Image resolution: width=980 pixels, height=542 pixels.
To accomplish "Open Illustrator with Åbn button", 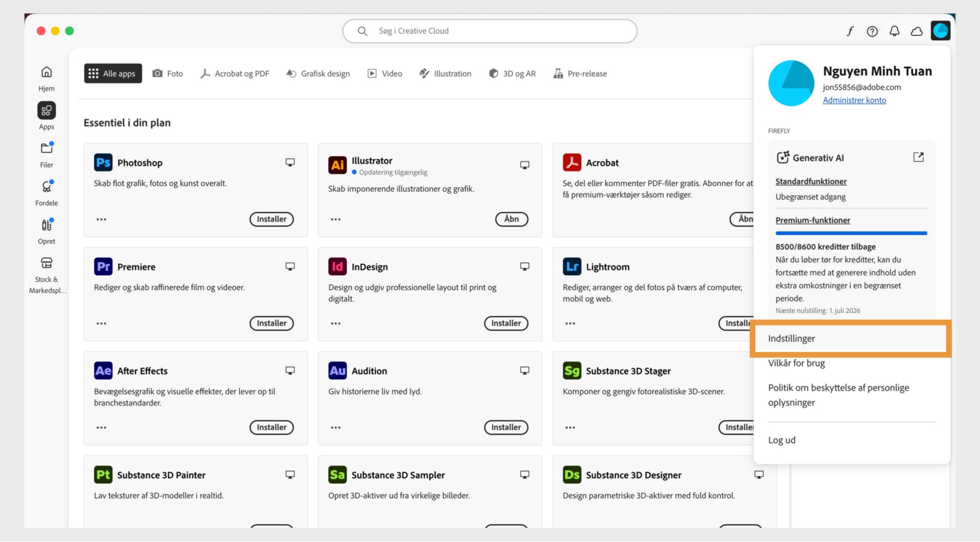I will [511, 219].
